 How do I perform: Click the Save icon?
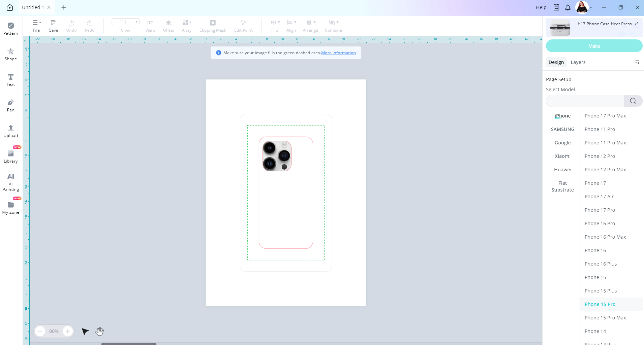[x=54, y=26]
